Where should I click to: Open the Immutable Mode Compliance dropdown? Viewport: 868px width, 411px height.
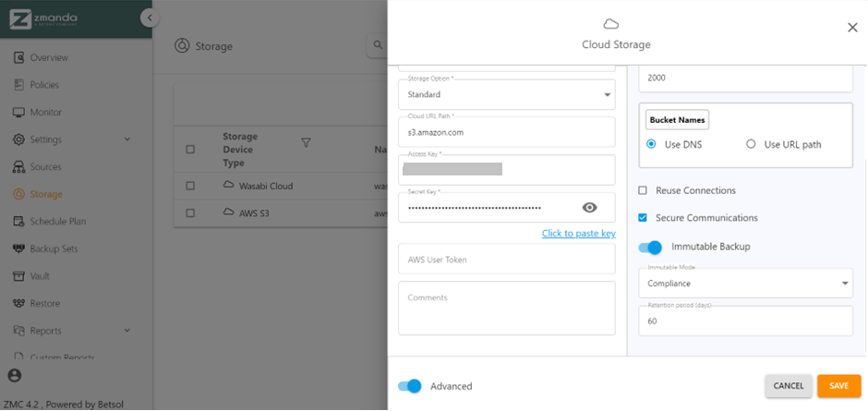[746, 283]
